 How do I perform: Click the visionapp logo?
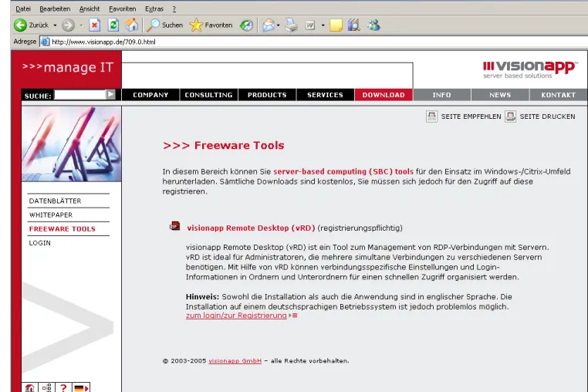530,69
